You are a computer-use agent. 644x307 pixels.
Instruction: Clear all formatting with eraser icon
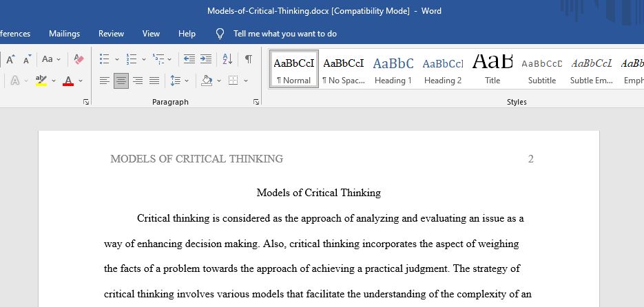coord(79,59)
